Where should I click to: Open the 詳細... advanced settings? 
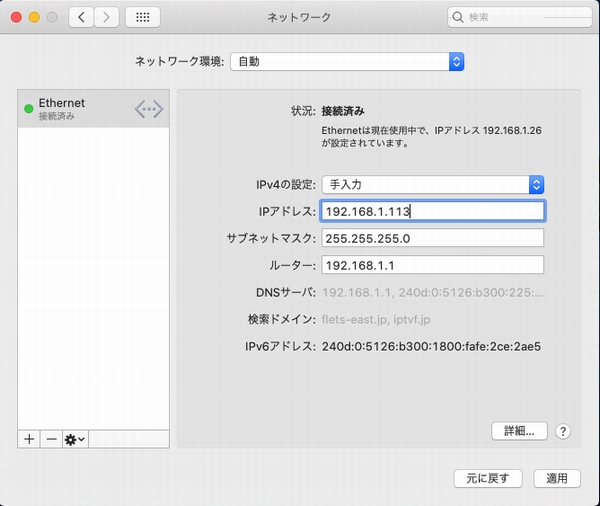coord(519,431)
